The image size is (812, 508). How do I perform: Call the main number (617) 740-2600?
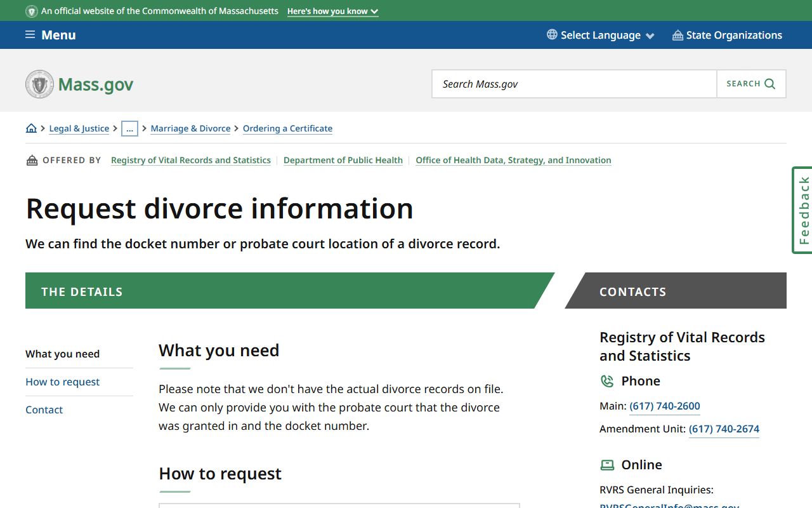[x=665, y=406]
